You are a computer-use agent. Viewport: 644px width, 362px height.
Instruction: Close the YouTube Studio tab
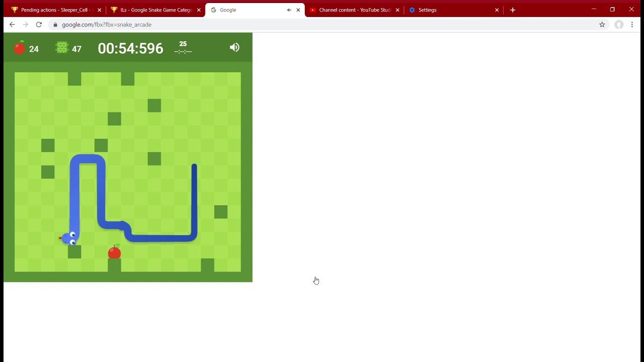(x=398, y=10)
